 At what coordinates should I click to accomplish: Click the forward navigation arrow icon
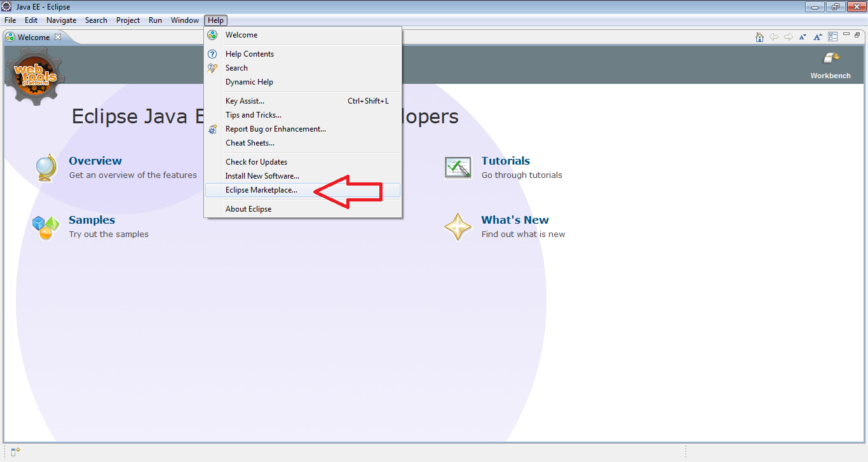(789, 37)
